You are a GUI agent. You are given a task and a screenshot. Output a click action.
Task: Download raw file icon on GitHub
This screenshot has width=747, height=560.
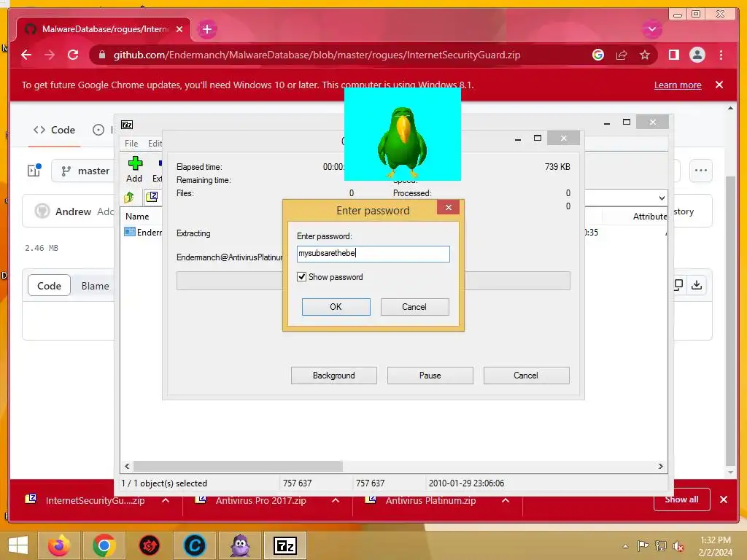click(697, 285)
